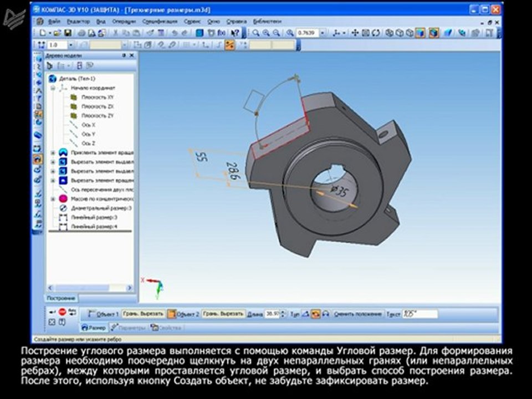The height and width of the screenshot is (399, 532).
Task: Click the Open file folder icon
Action: [57, 33]
